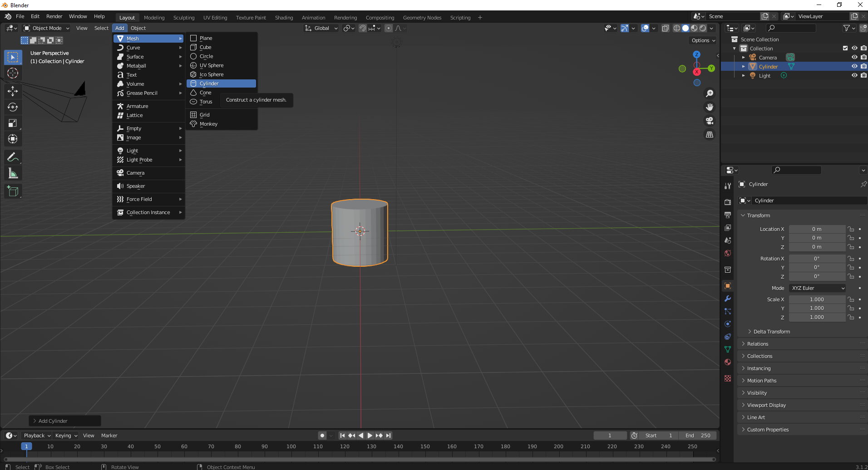The height and width of the screenshot is (470, 868).
Task: Select the Annotate tool
Action: click(x=13, y=157)
